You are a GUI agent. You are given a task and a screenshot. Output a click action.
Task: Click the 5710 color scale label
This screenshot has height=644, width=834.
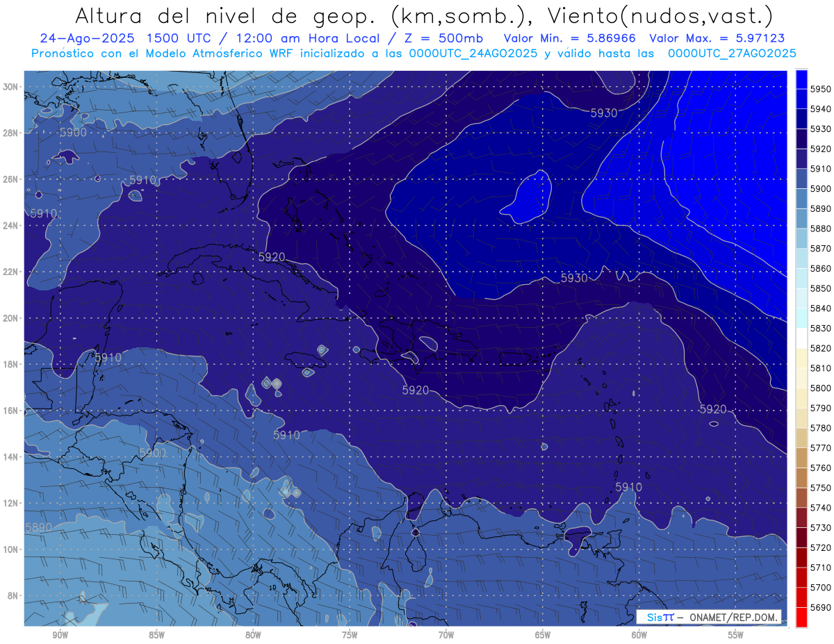[x=821, y=567]
